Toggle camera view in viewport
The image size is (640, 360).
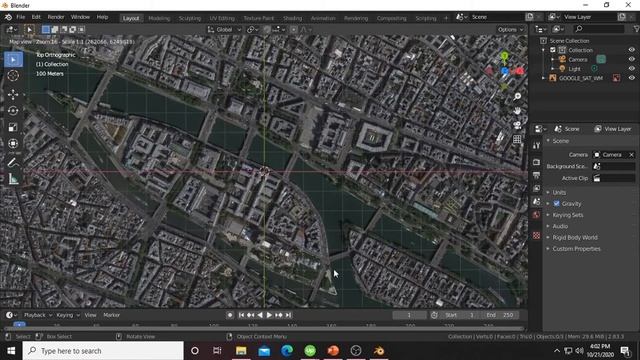(517, 125)
